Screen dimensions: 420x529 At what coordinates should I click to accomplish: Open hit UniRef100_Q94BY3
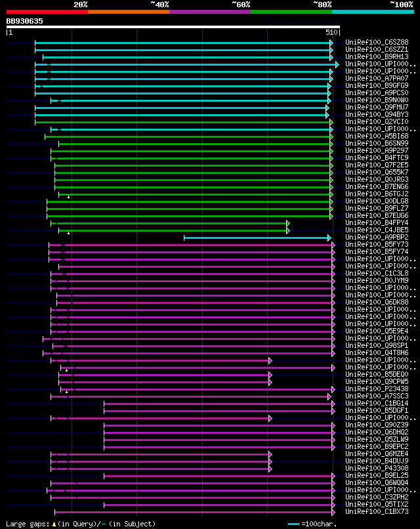pyautogui.click(x=377, y=114)
